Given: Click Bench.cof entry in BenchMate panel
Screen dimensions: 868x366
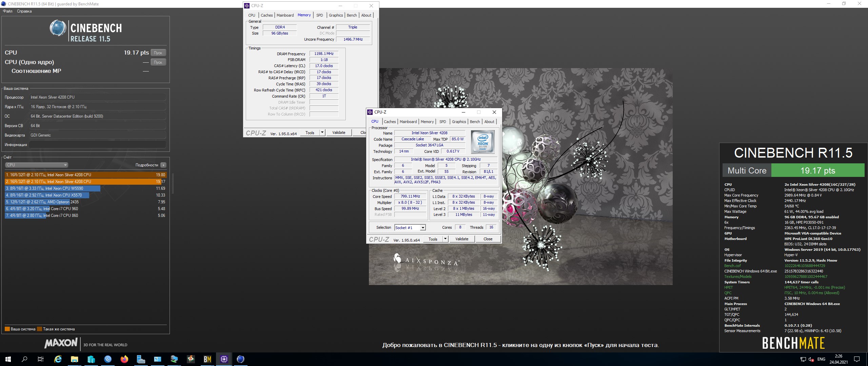Looking at the screenshot, I should pyautogui.click(x=732, y=266).
